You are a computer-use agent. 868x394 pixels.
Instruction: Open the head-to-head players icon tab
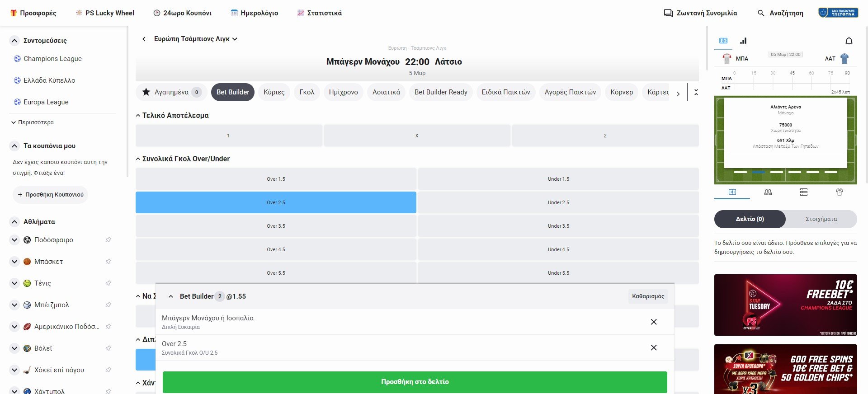[x=768, y=192]
